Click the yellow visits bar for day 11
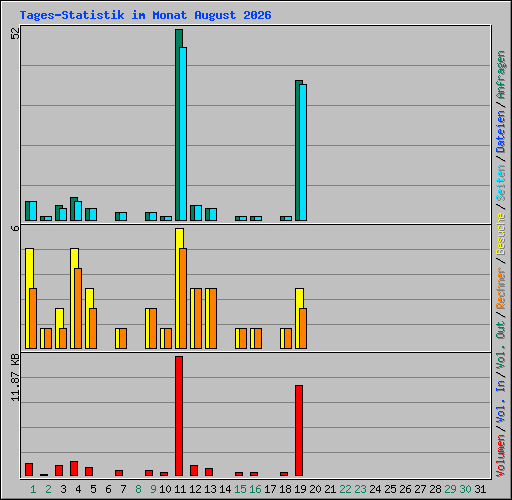The height and width of the screenshot is (500, 512). 178,288
